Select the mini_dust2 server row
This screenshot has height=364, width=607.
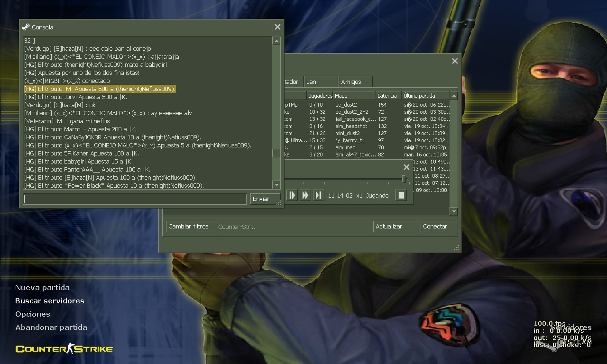[367, 133]
